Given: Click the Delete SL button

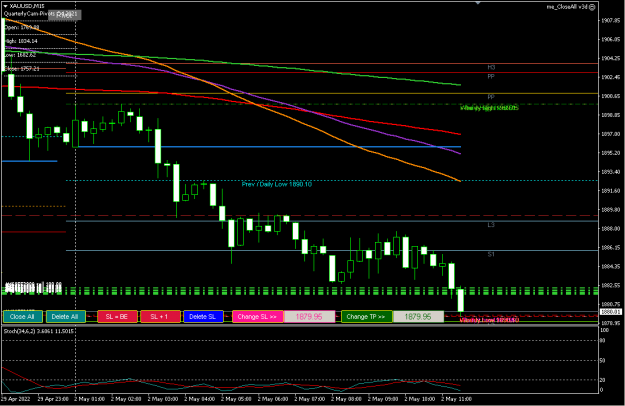Looking at the screenshot, I should [203, 317].
